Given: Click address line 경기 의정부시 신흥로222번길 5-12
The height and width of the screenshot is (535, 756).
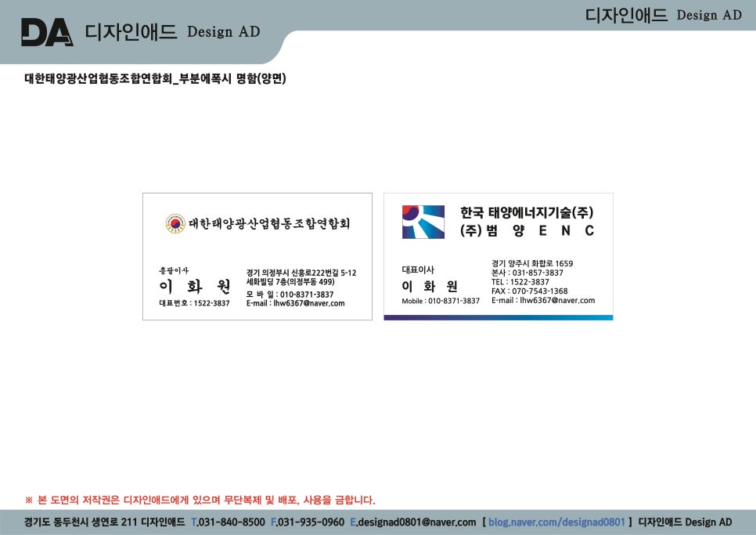Looking at the screenshot, I should 301,273.
